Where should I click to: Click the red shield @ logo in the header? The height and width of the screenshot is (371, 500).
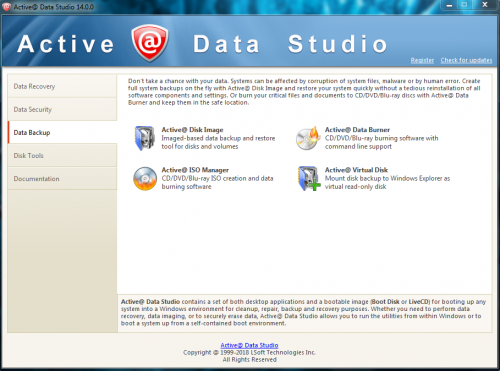click(x=150, y=43)
